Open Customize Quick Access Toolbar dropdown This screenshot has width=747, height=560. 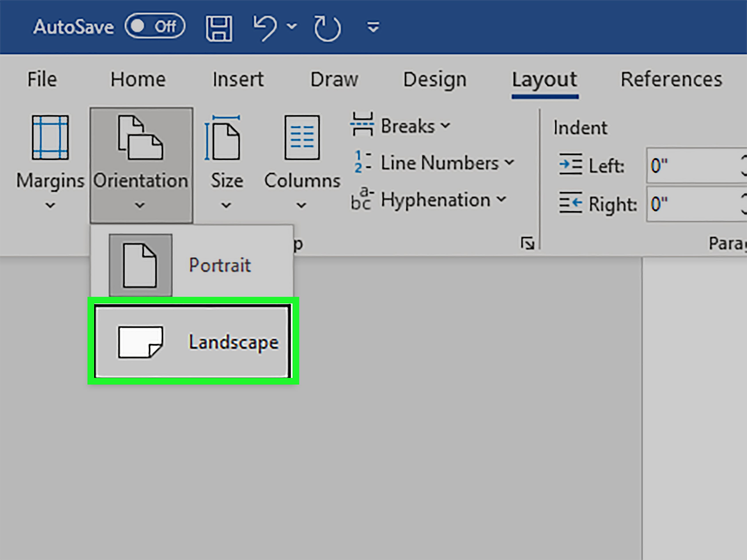(x=373, y=27)
